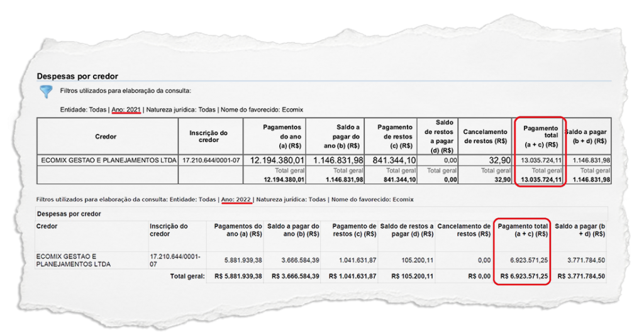Click 'Saldo a pagar do ano (b)' 2022 header
This screenshot has height=335, width=644.
(293, 230)
